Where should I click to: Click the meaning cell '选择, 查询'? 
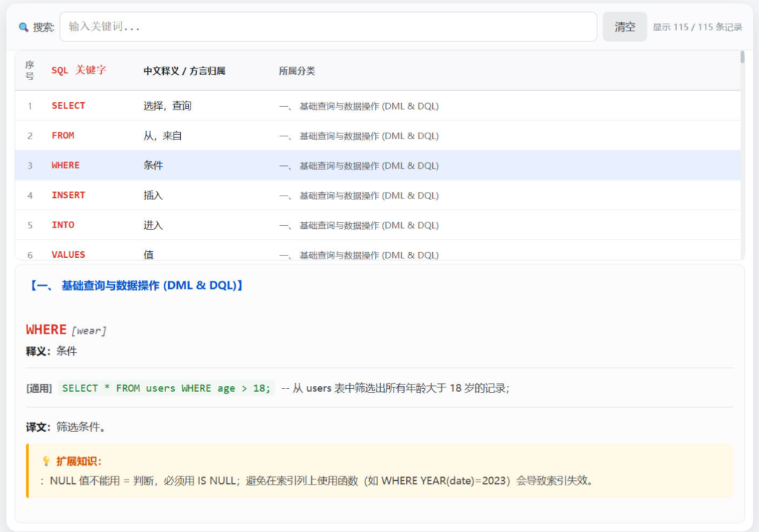point(168,106)
